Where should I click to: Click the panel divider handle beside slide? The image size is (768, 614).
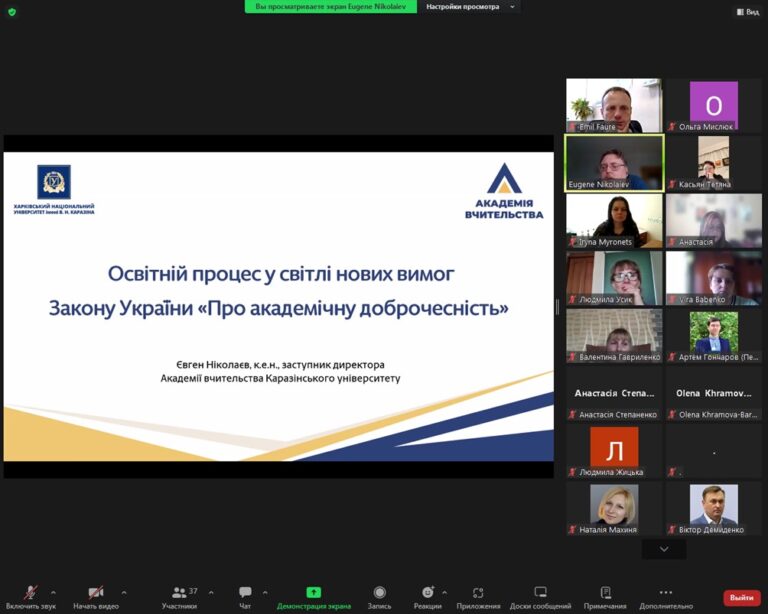[558, 307]
